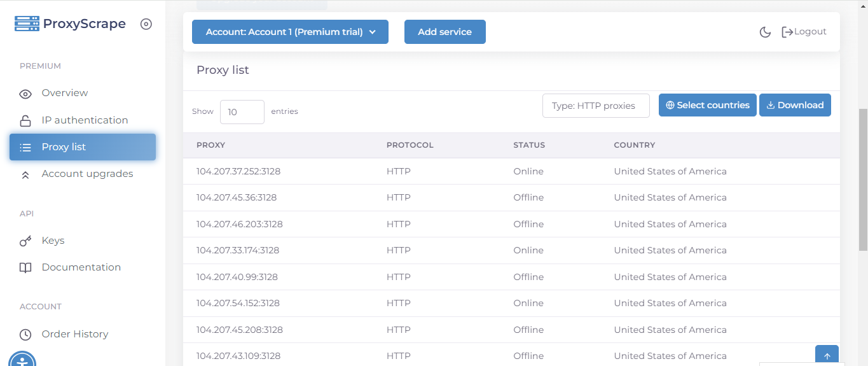Open Documentation link in sidebar

click(81, 267)
